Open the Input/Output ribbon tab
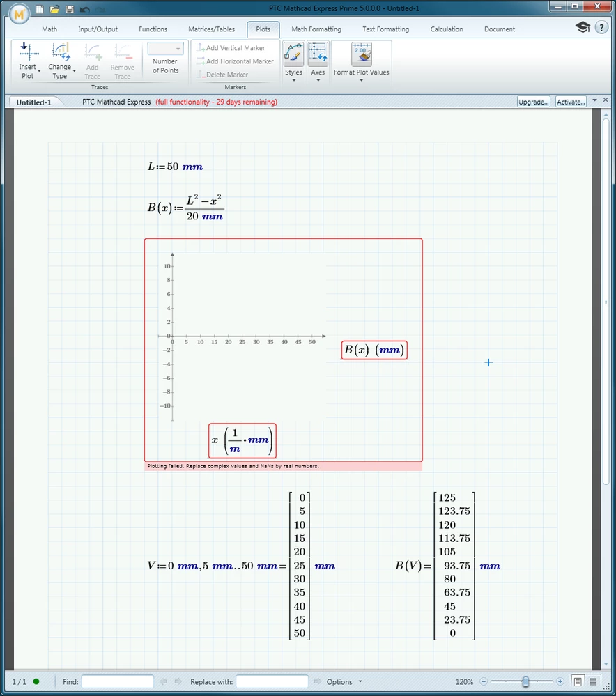The width and height of the screenshot is (616, 696). tap(98, 29)
